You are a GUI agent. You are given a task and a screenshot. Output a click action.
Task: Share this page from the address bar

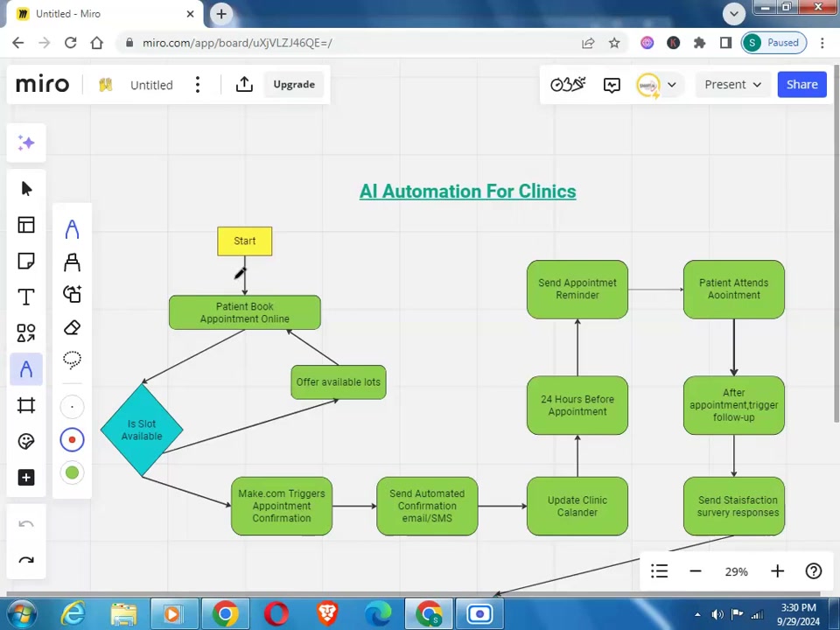(588, 43)
